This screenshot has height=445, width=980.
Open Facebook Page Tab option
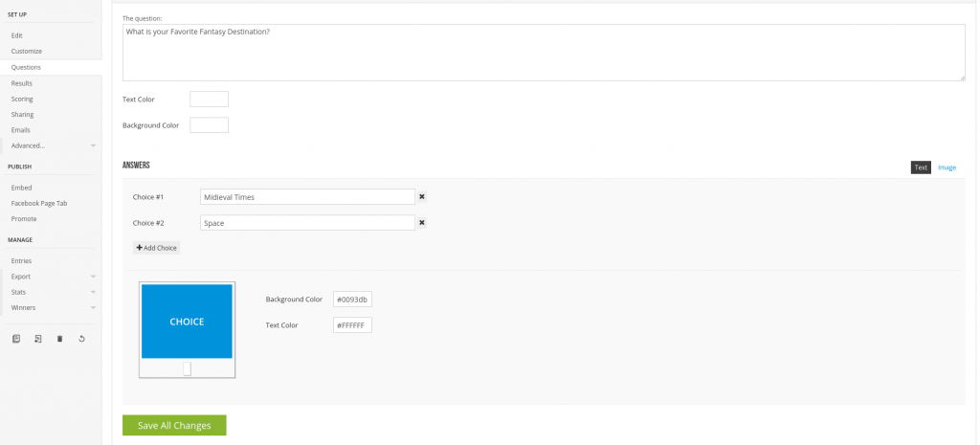tap(38, 203)
